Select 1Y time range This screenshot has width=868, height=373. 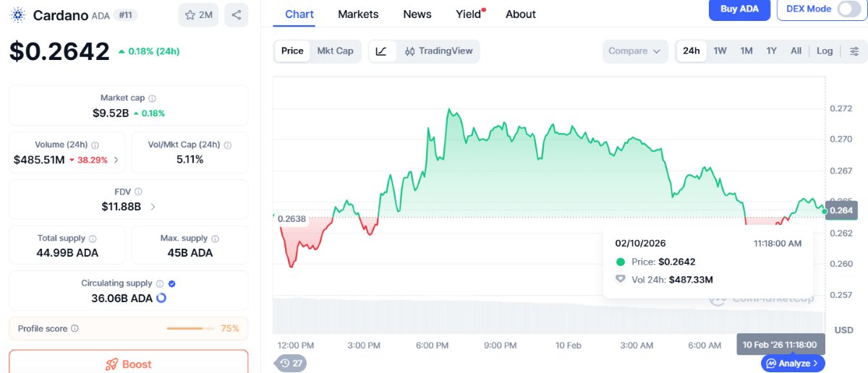pyautogui.click(x=772, y=51)
